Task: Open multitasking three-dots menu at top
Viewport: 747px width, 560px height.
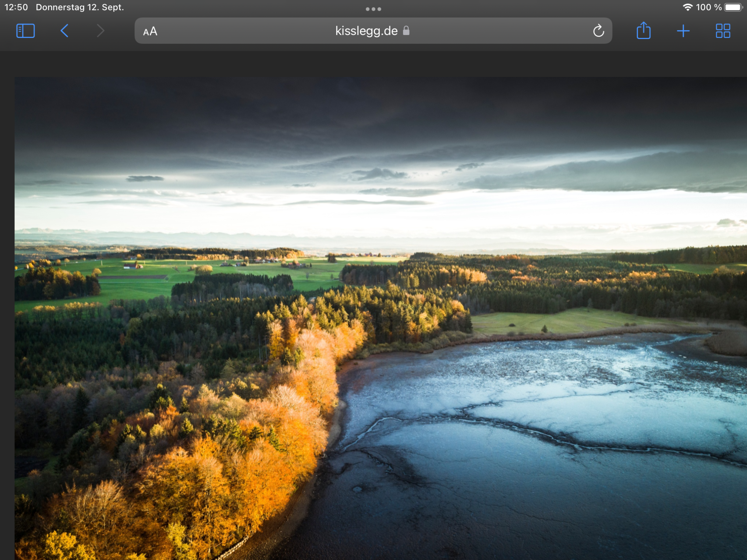Action: (373, 9)
